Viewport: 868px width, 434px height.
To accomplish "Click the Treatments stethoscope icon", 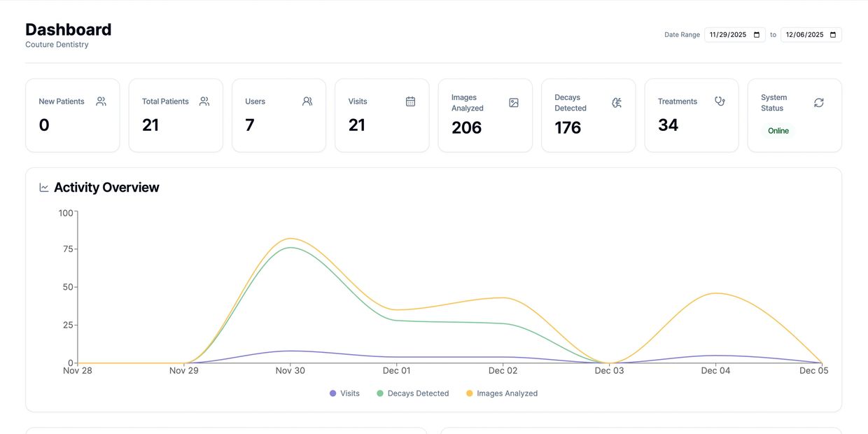I will click(720, 101).
